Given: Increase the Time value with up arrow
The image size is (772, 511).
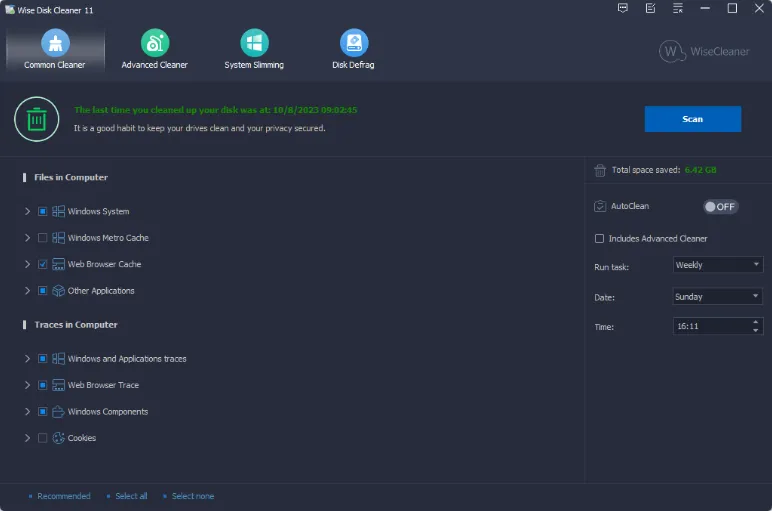Looking at the screenshot, I should click(x=756, y=322).
